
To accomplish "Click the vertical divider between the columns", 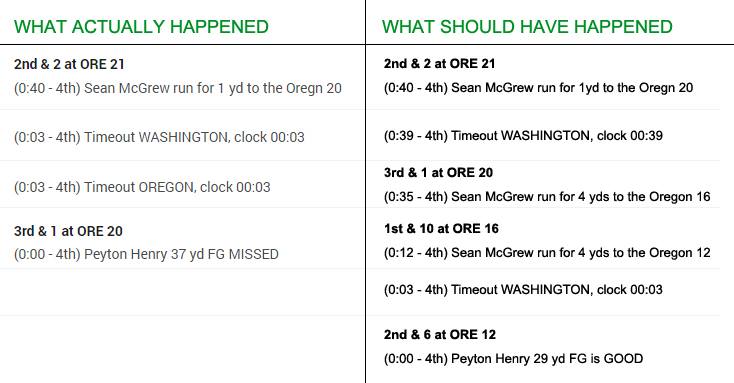I will tap(365, 192).
